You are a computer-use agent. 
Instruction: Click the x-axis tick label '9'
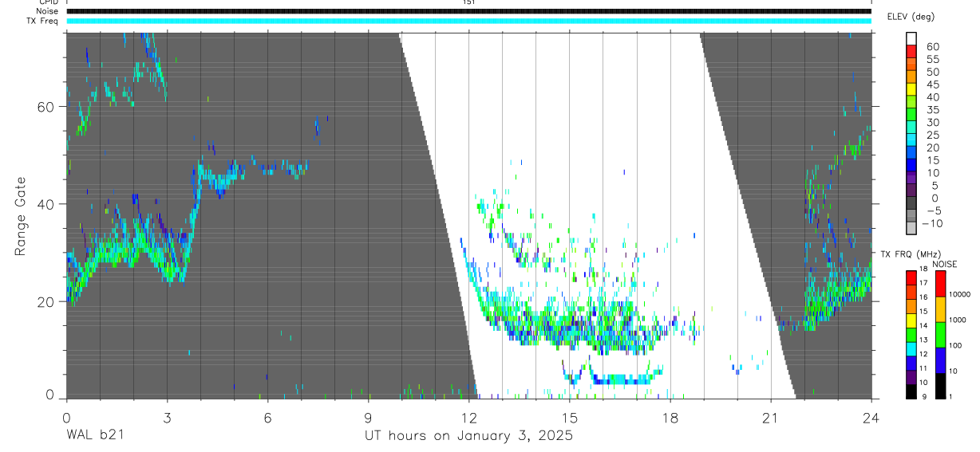click(368, 417)
